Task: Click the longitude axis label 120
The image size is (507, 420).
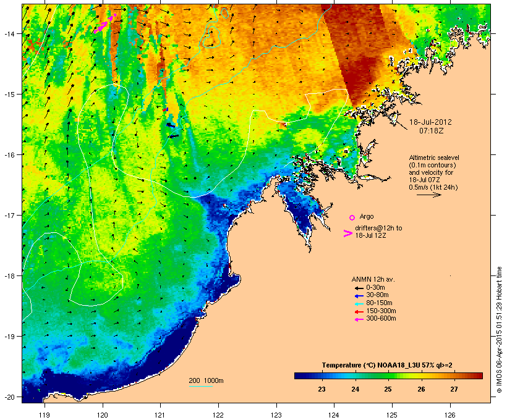Action: [103, 415]
